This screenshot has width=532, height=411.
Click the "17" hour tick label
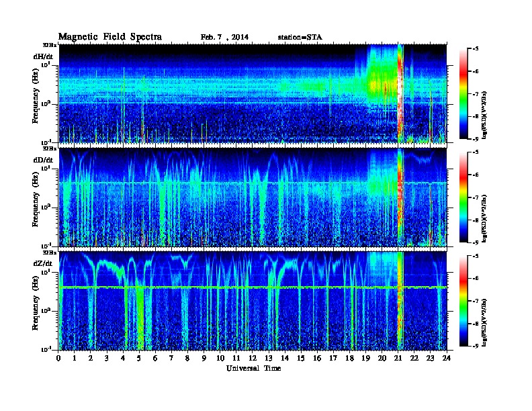pos(333,359)
